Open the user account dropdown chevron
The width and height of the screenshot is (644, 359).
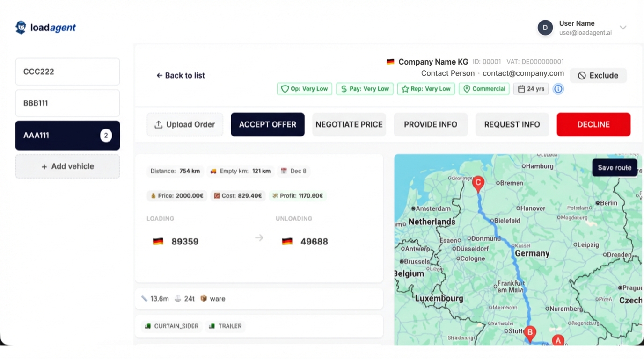tap(623, 28)
